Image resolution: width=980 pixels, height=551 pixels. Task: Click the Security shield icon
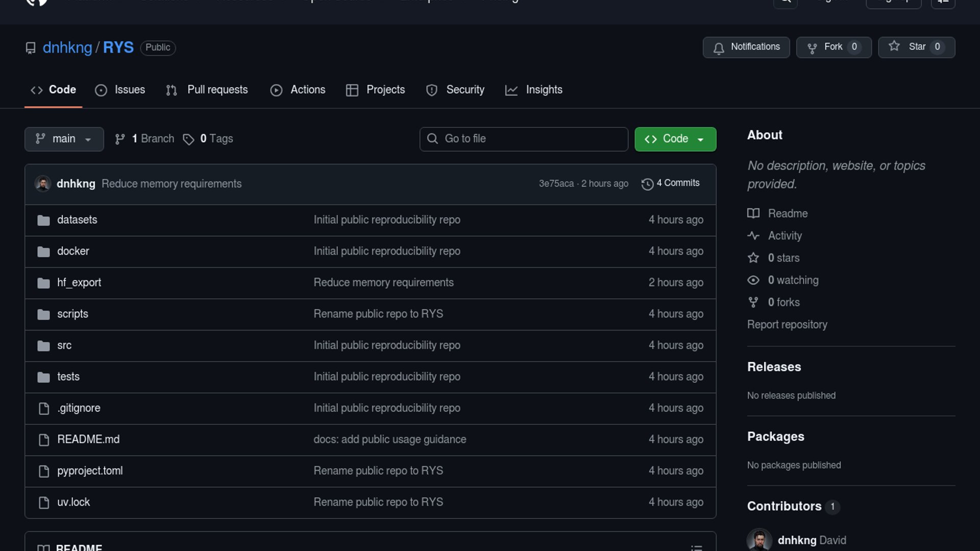(432, 90)
